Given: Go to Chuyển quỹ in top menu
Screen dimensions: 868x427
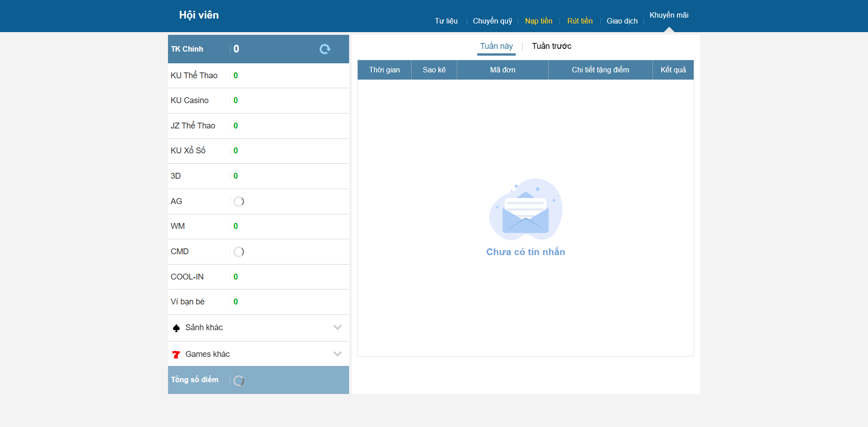Looking at the screenshot, I should click(x=492, y=21).
